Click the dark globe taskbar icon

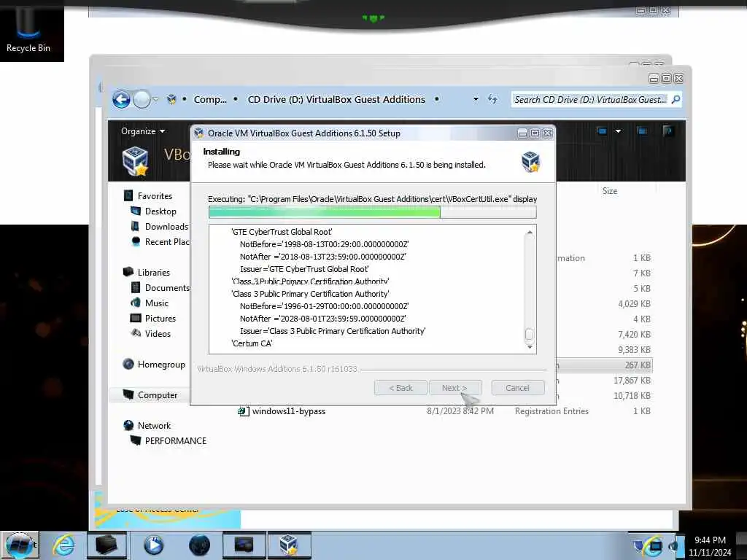pos(199,545)
